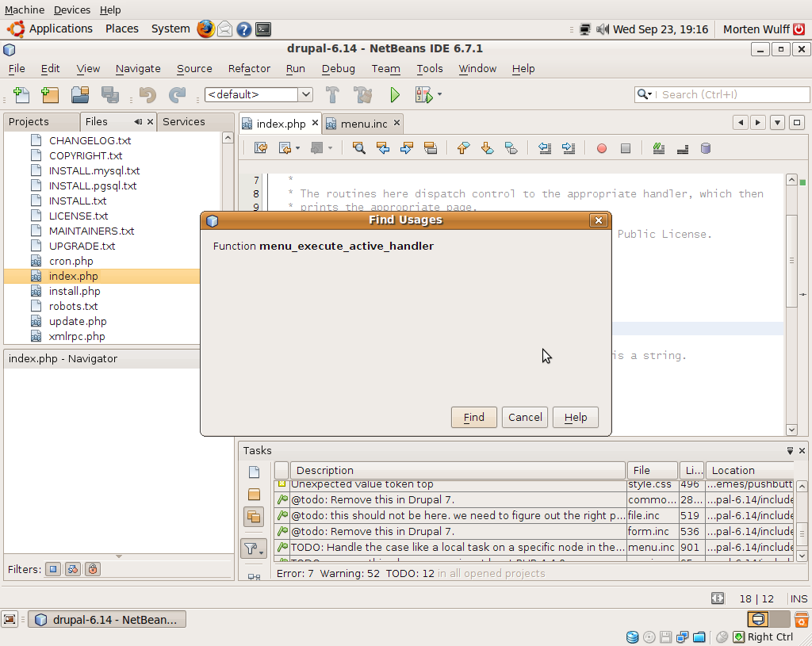
Task: Switch to menu.inc editor tab
Action: 363,124
